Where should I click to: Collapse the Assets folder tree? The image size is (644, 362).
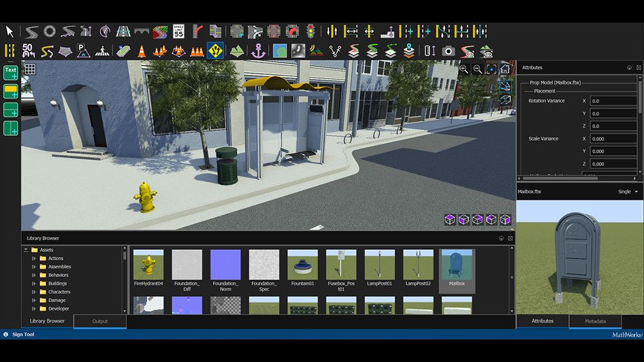[x=26, y=250]
